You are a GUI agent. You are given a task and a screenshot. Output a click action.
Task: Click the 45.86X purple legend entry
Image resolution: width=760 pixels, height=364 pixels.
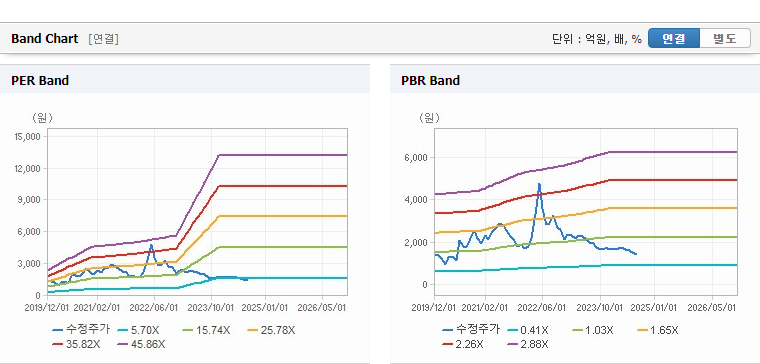pos(142,344)
